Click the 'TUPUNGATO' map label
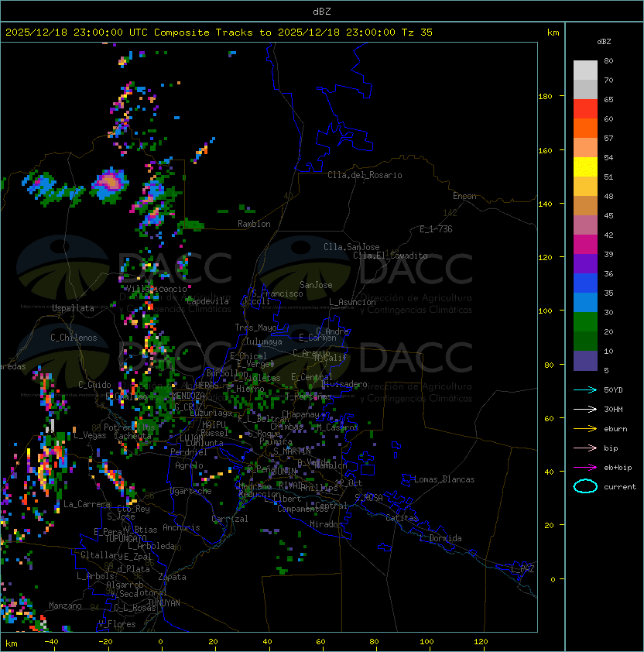The height and width of the screenshot is (652, 644). (x=125, y=538)
